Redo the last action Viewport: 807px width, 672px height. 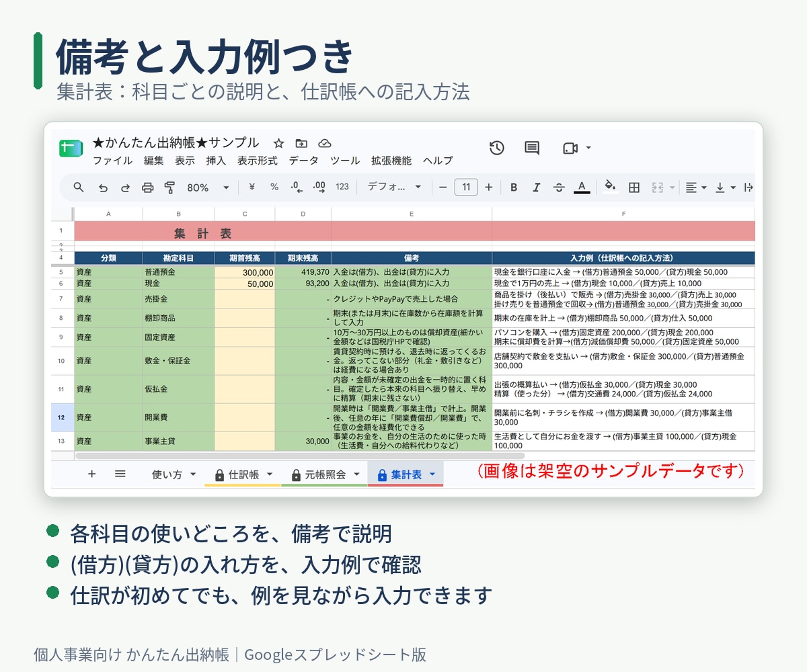coord(125,187)
